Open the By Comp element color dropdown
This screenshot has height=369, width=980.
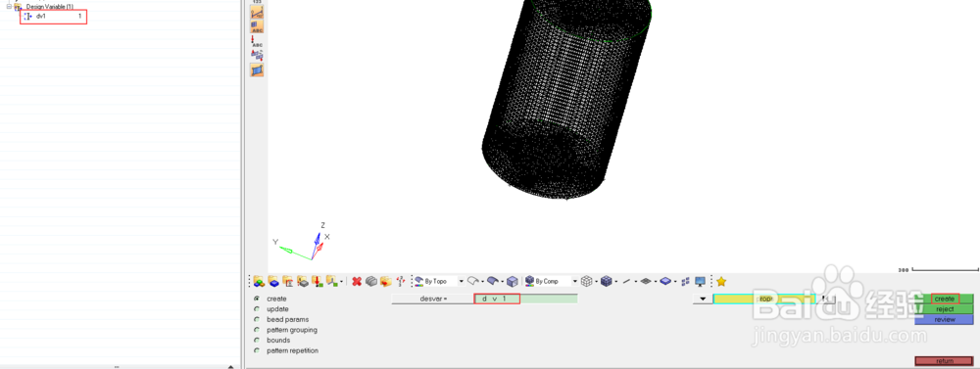[575, 282]
